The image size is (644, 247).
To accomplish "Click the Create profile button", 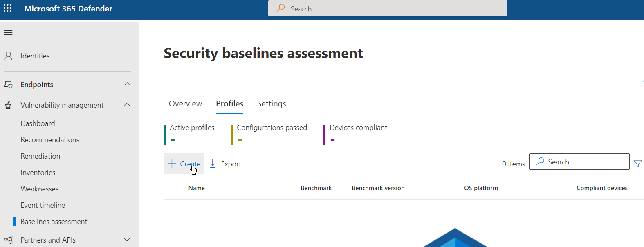I will click(184, 164).
